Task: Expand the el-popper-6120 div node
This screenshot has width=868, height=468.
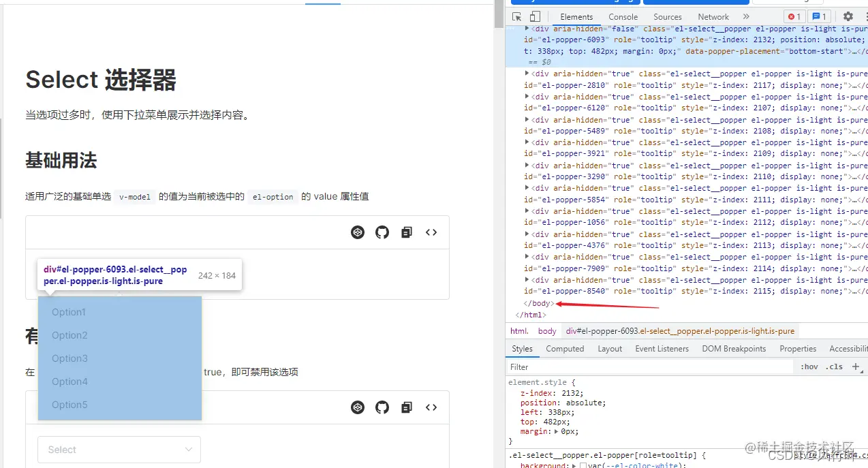Action: (527, 97)
